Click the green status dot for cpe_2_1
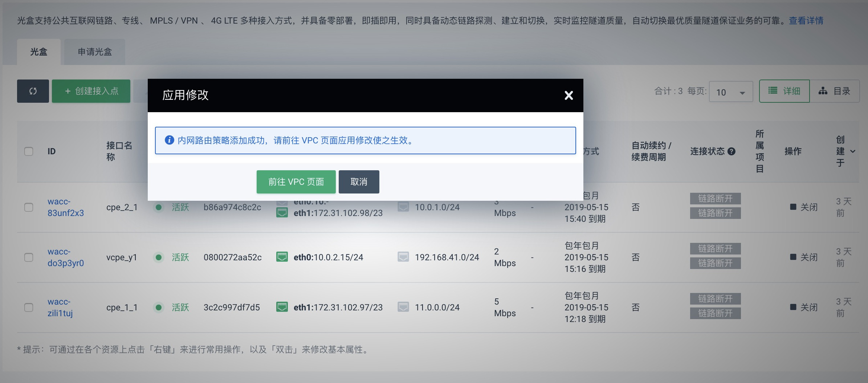Viewport: 868px width, 383px height. pos(158,207)
